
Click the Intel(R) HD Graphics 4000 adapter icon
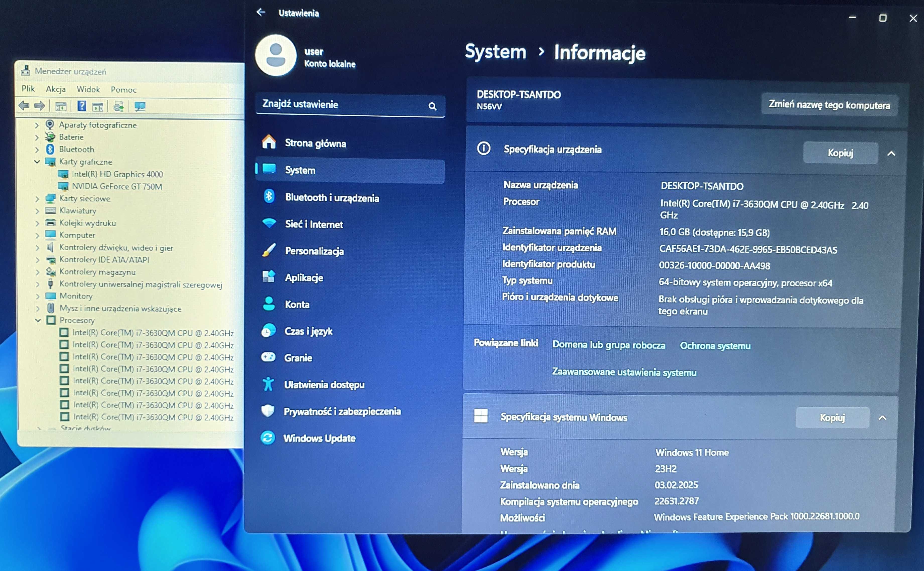[63, 174]
